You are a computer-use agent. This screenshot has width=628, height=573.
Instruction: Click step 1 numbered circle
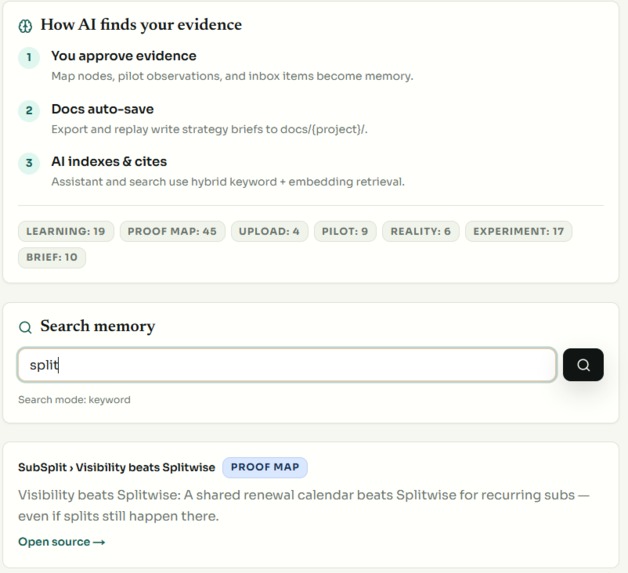click(29, 58)
